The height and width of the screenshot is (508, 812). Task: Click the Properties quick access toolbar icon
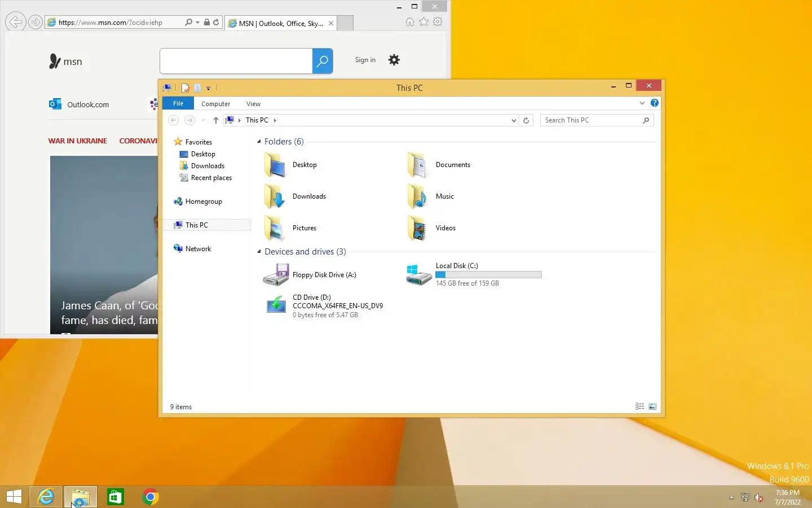[185, 87]
